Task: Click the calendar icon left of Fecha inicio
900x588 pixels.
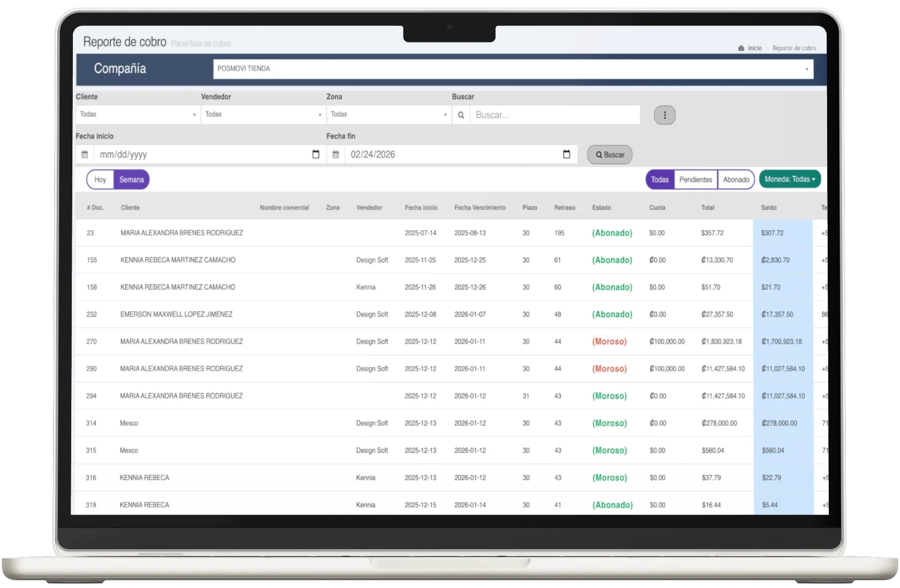Action: point(84,155)
